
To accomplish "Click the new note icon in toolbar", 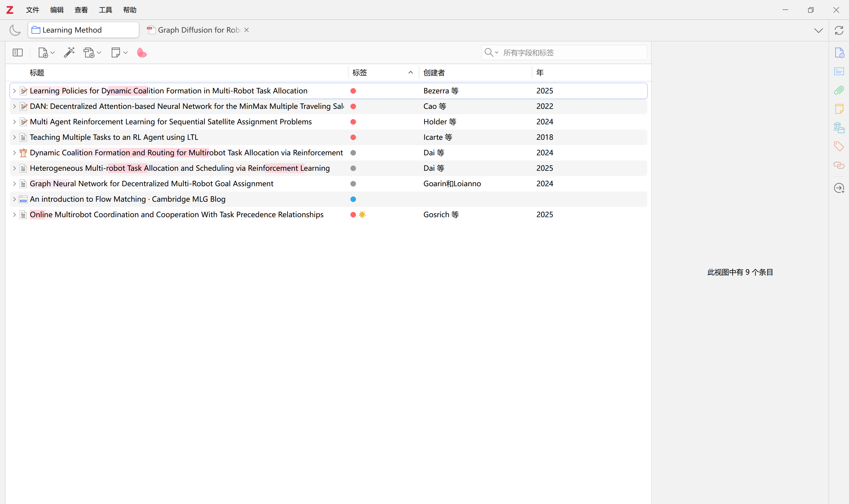I will coord(116,53).
